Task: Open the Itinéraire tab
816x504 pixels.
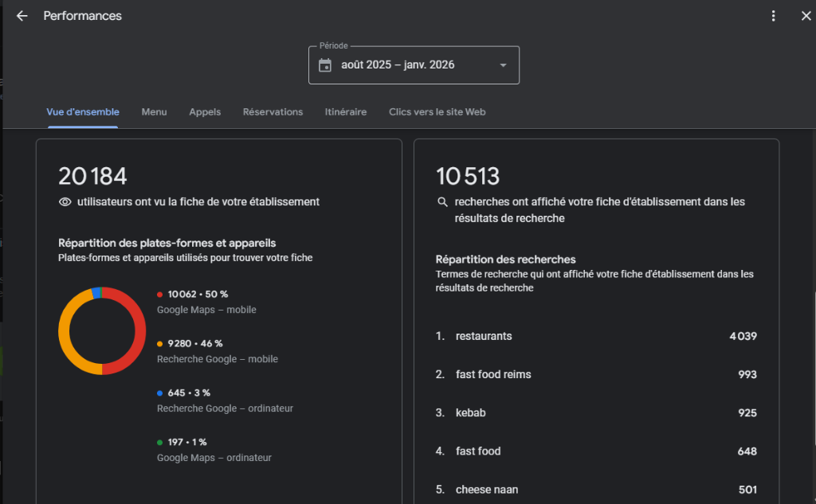Action: [346, 111]
